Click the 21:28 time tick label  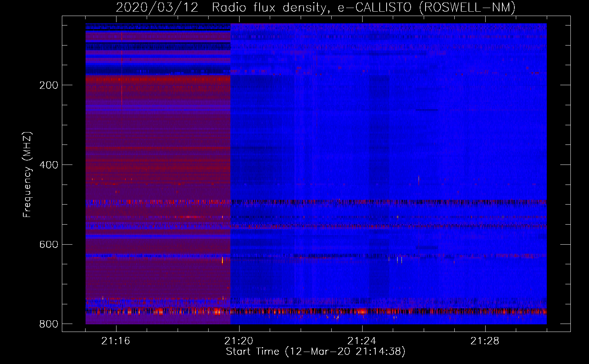click(485, 341)
